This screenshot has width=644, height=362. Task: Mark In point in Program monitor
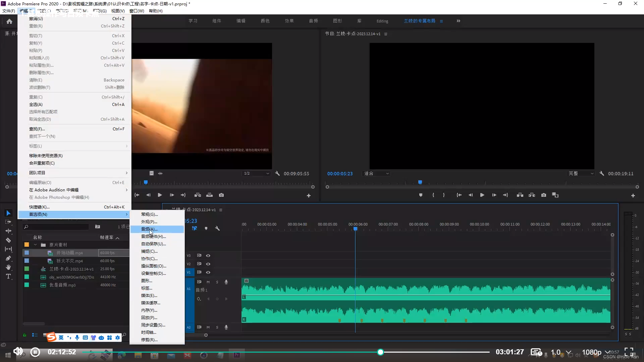433,195
